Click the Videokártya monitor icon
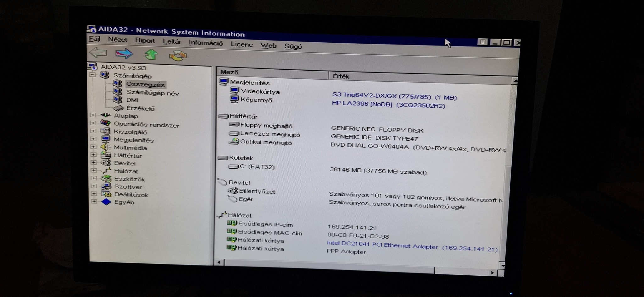Screen dimensions: 644x297 235,91
